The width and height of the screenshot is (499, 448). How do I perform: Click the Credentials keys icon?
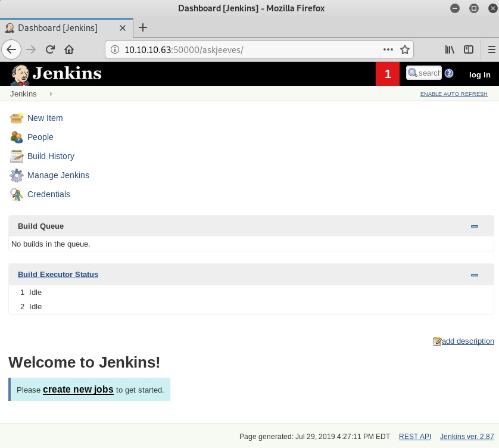click(16, 195)
